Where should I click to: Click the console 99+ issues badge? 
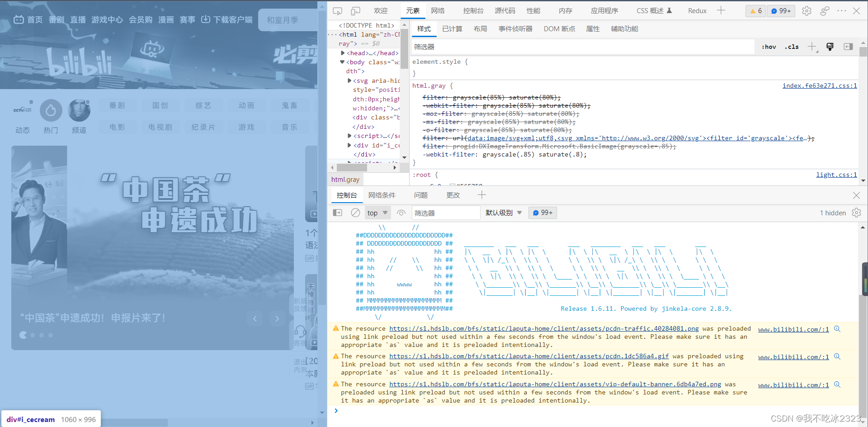click(542, 213)
